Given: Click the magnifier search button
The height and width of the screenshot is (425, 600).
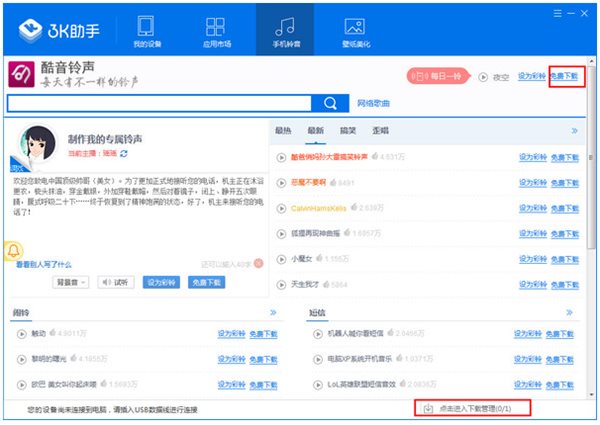Looking at the screenshot, I should [330, 103].
